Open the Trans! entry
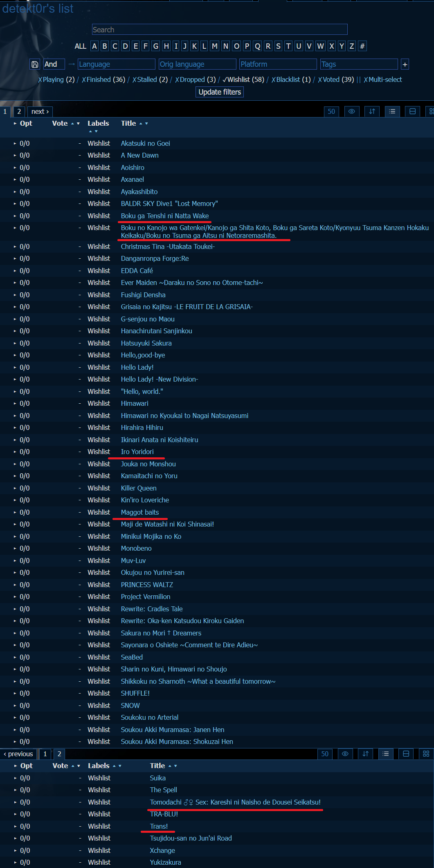434x868 pixels. [x=159, y=826]
